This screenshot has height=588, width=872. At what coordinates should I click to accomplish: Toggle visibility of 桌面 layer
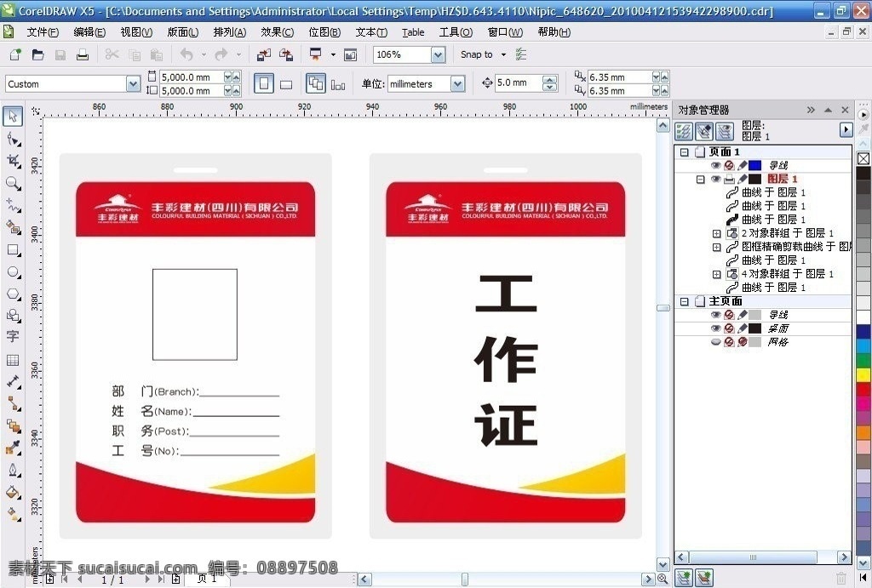[715, 328]
